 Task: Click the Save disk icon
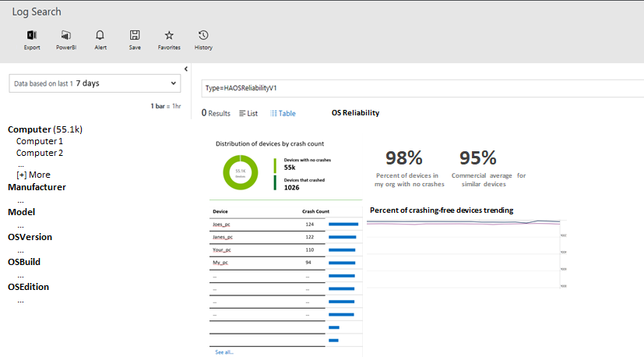coord(135,35)
